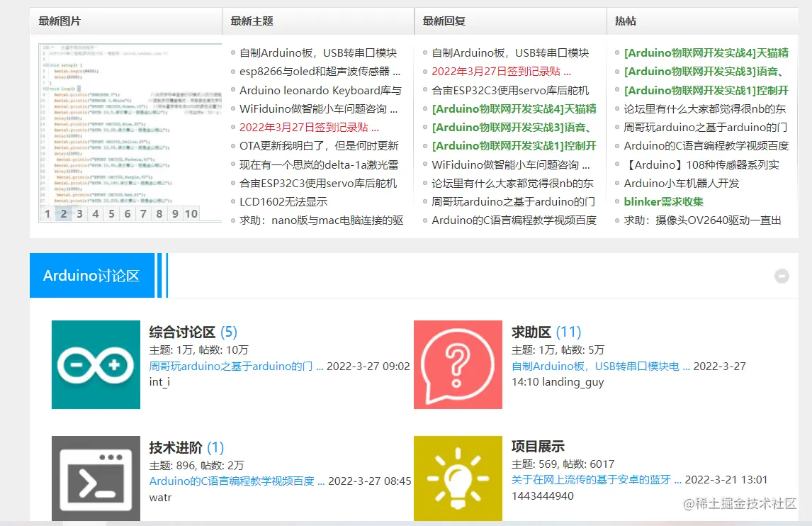Open the 项目展示 forum title
Image resolution: width=812 pixels, height=526 pixels.
coord(538,446)
